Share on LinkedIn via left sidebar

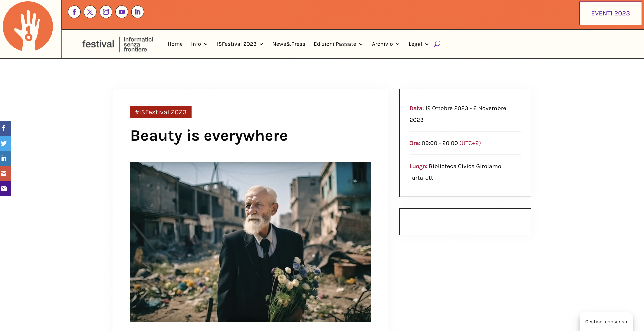click(5, 158)
